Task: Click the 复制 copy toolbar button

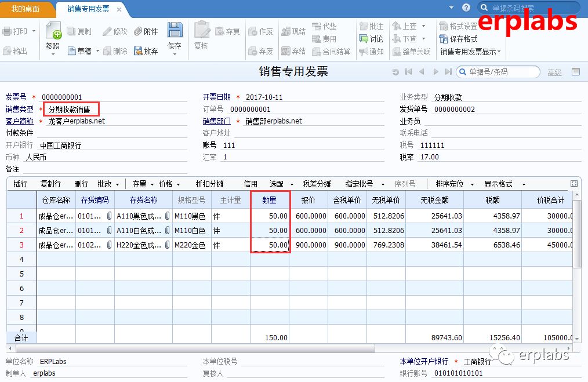Action: click(x=79, y=31)
